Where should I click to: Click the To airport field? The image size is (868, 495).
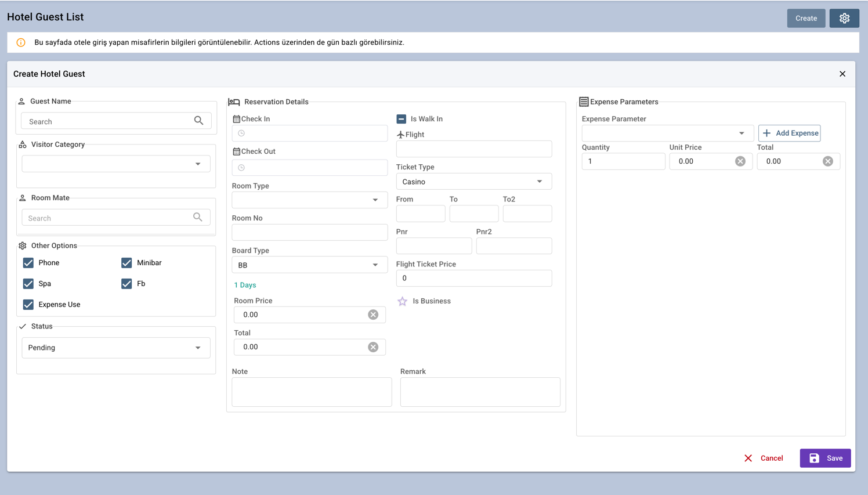click(474, 214)
